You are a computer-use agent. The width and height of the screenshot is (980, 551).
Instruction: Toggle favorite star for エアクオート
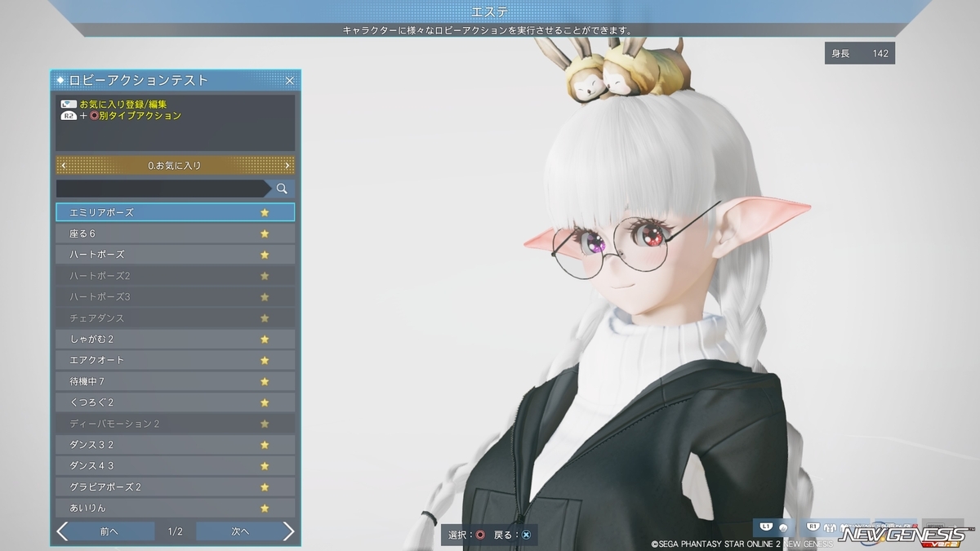(265, 360)
